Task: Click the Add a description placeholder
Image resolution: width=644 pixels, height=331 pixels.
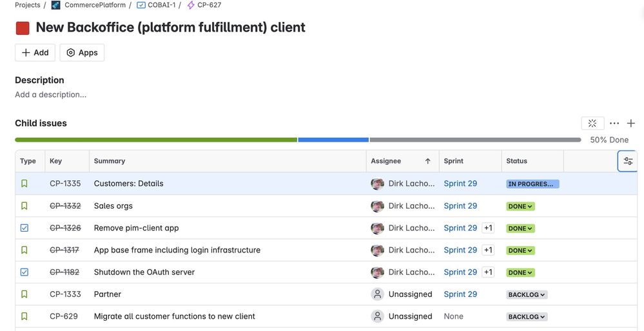Action: pos(50,94)
